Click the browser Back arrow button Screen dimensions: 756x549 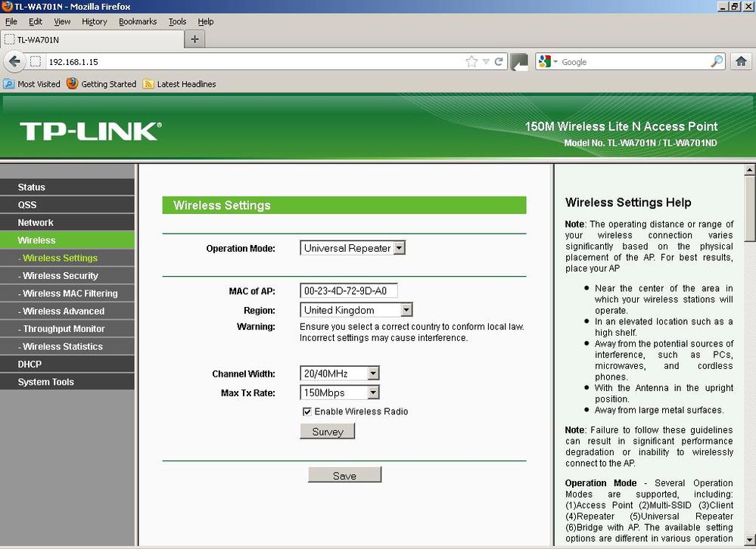tap(14, 62)
